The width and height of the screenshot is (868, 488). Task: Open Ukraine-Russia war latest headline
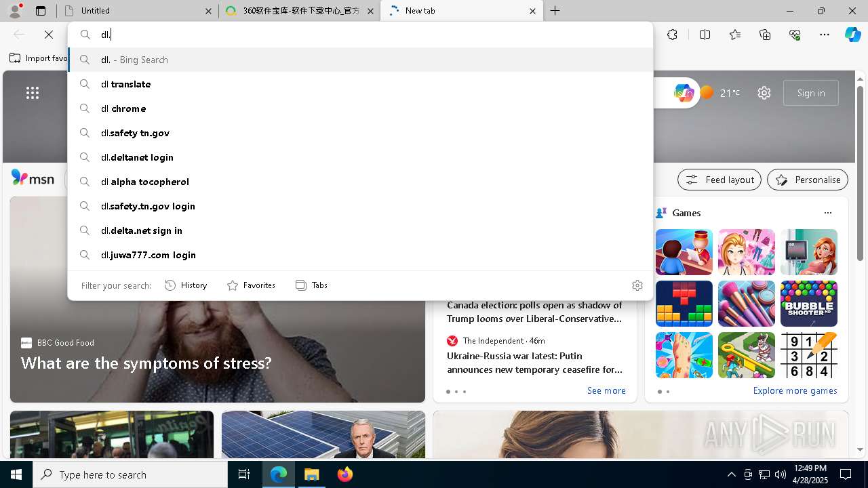(x=534, y=363)
